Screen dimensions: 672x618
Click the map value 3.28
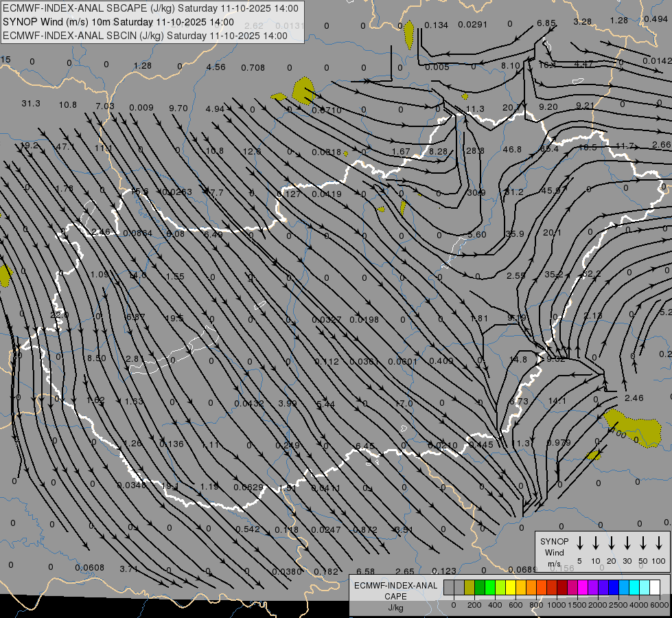coord(583,21)
